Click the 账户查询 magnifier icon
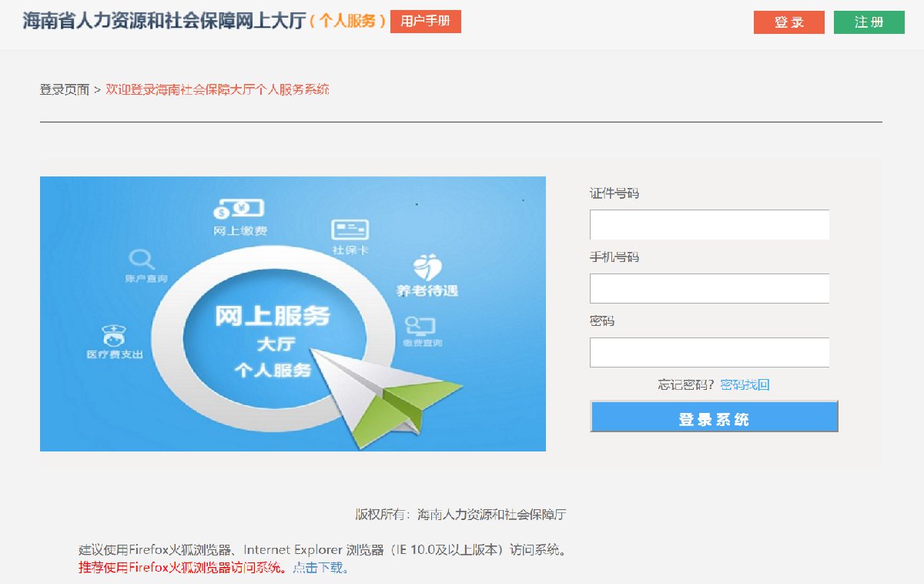The image size is (924, 584). click(x=142, y=259)
